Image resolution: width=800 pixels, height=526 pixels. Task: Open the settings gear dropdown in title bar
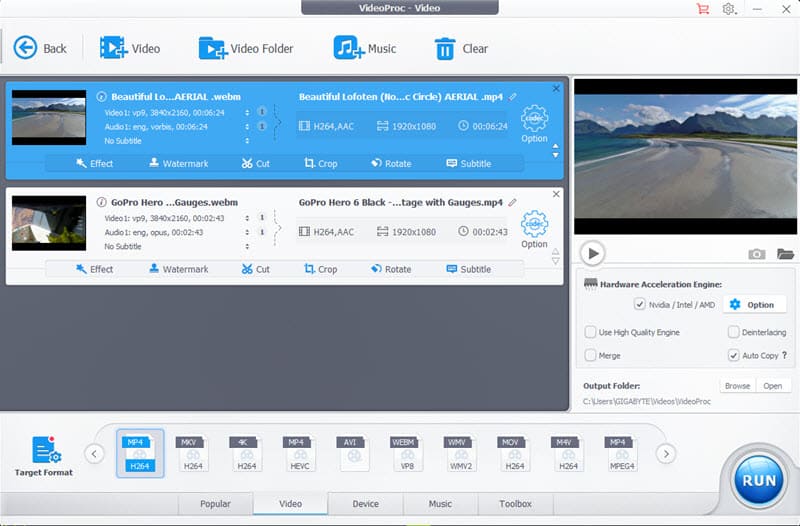click(x=731, y=9)
